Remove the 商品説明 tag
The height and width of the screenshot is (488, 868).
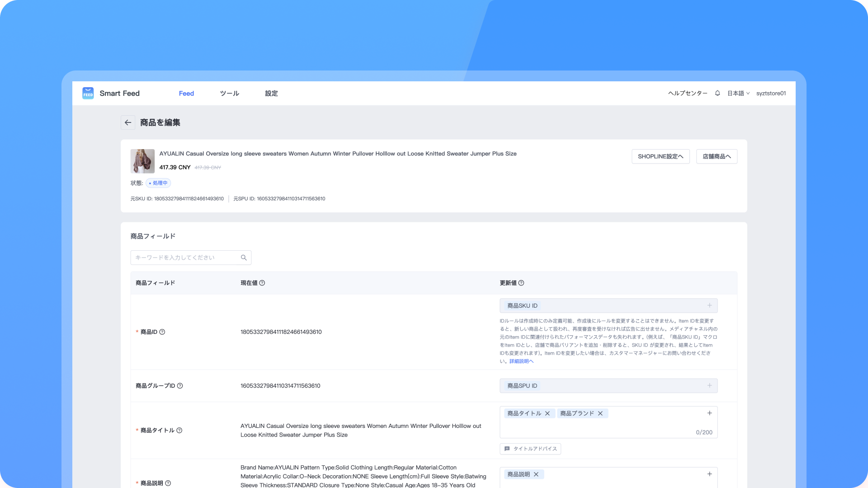pos(536,474)
